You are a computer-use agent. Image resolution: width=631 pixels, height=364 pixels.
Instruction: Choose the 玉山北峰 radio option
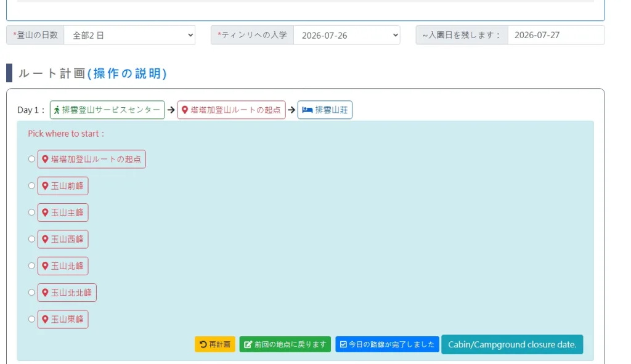31,266
